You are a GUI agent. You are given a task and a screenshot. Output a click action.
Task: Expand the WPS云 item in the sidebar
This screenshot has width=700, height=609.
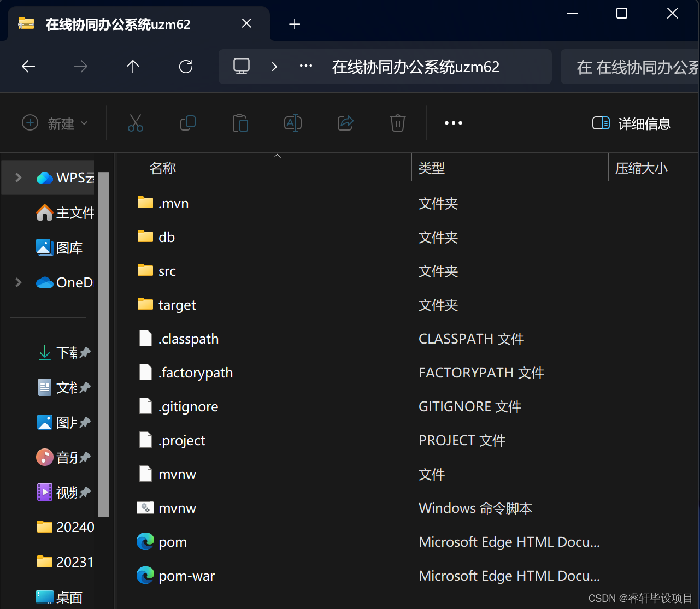[18, 177]
